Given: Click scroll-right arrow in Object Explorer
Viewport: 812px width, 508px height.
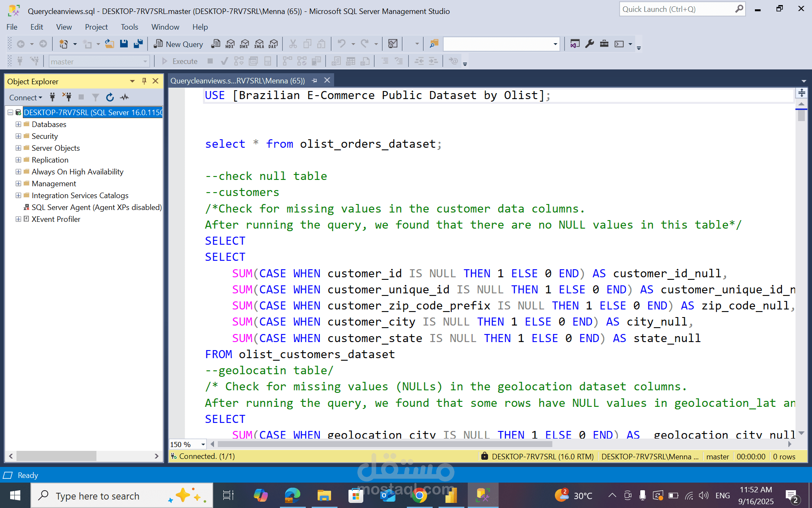Looking at the screenshot, I should [x=156, y=456].
